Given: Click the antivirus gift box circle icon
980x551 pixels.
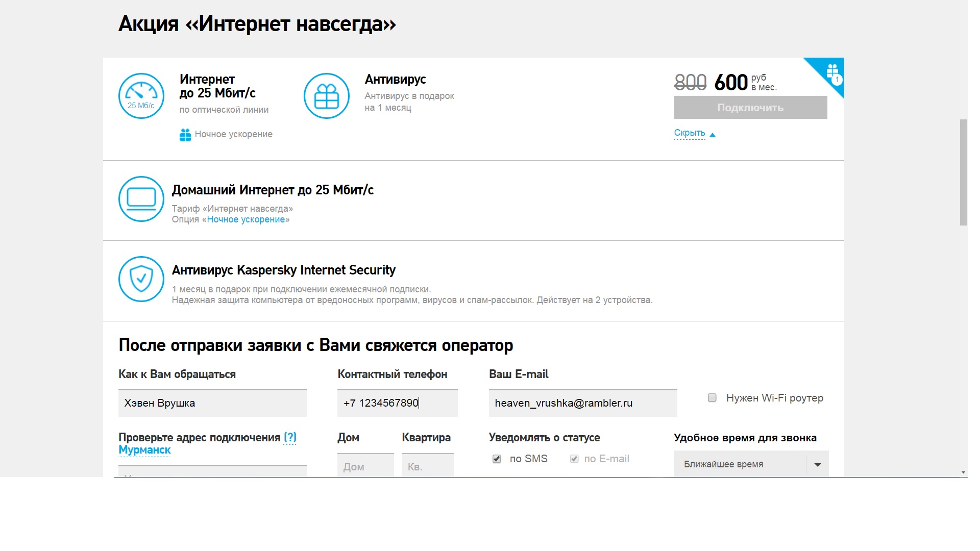Looking at the screenshot, I should coord(327,96).
